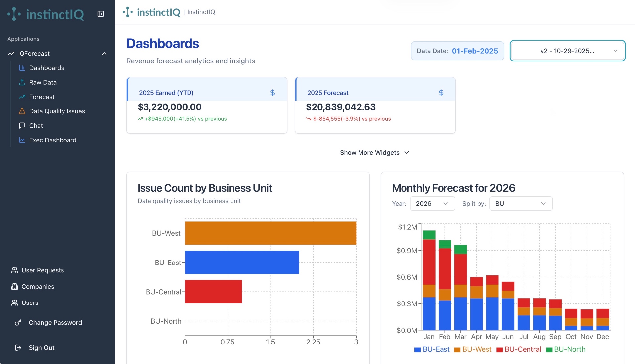
Task: Click the blue BU-East issue bar
Action: coord(242,263)
